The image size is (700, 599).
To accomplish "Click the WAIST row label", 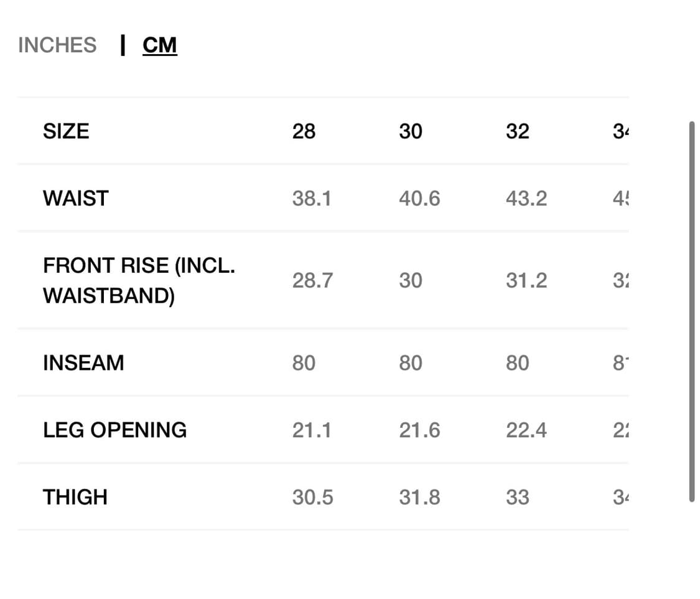I will tap(76, 199).
